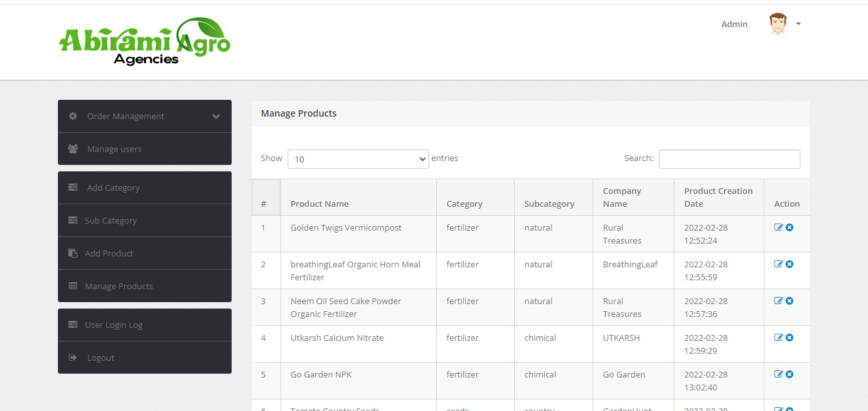Open the Admin account dropdown arrow

point(799,24)
